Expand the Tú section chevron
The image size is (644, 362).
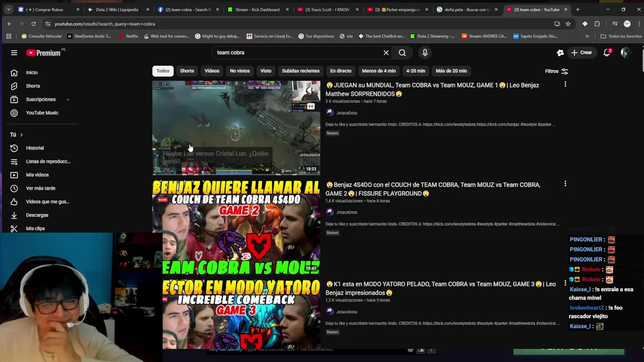pyautogui.click(x=21, y=135)
